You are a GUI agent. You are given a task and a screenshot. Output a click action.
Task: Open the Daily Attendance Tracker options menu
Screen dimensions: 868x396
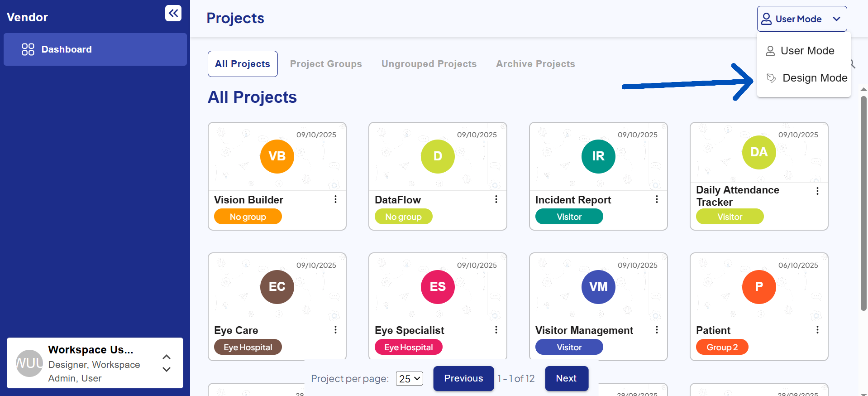(817, 191)
